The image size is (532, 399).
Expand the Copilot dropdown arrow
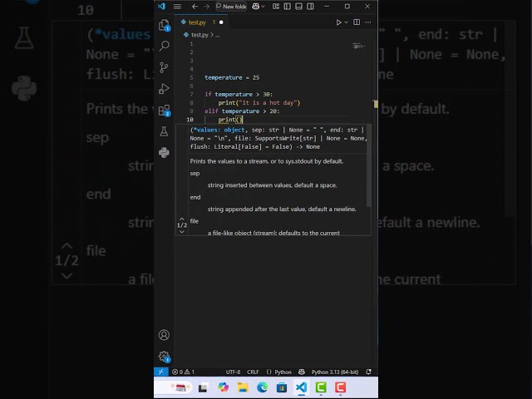[263, 7]
